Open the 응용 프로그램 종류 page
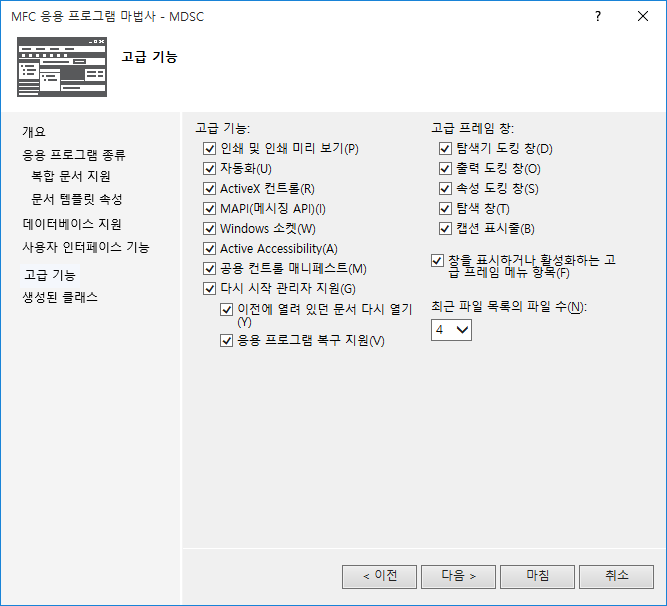Viewport: 667px width, 606px height. (74, 154)
